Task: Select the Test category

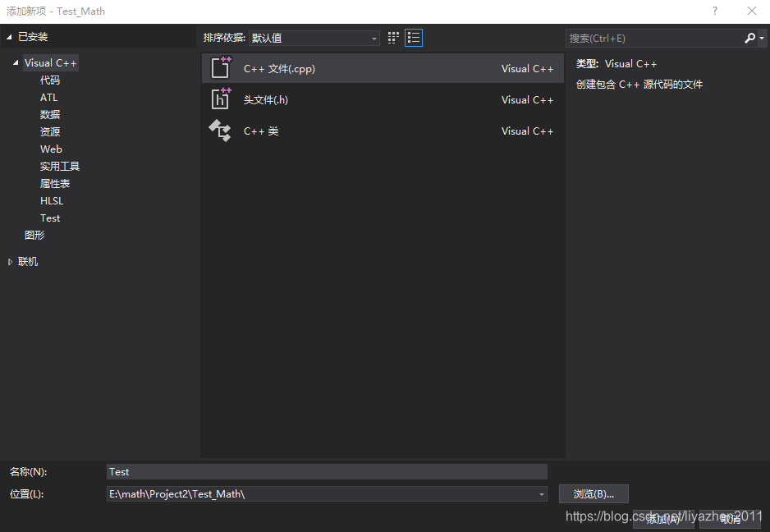Action: pyautogui.click(x=50, y=218)
